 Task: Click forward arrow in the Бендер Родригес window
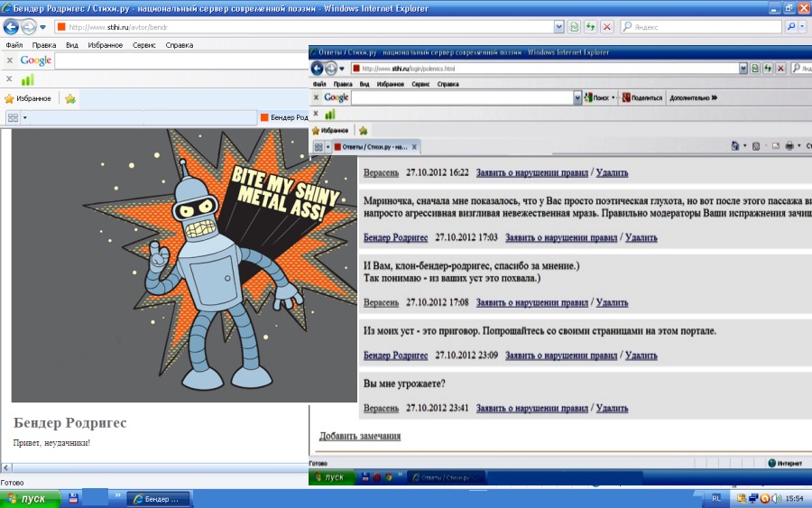click(x=29, y=27)
